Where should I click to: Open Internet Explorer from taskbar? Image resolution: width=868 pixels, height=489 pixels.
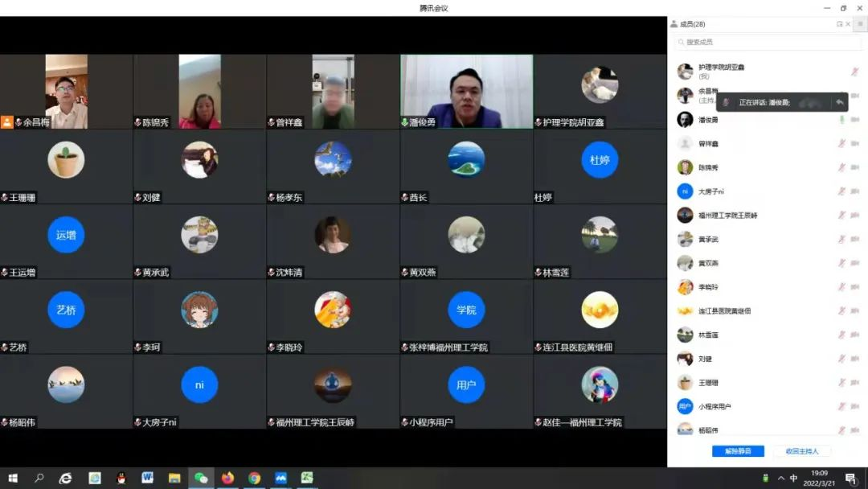(66, 478)
